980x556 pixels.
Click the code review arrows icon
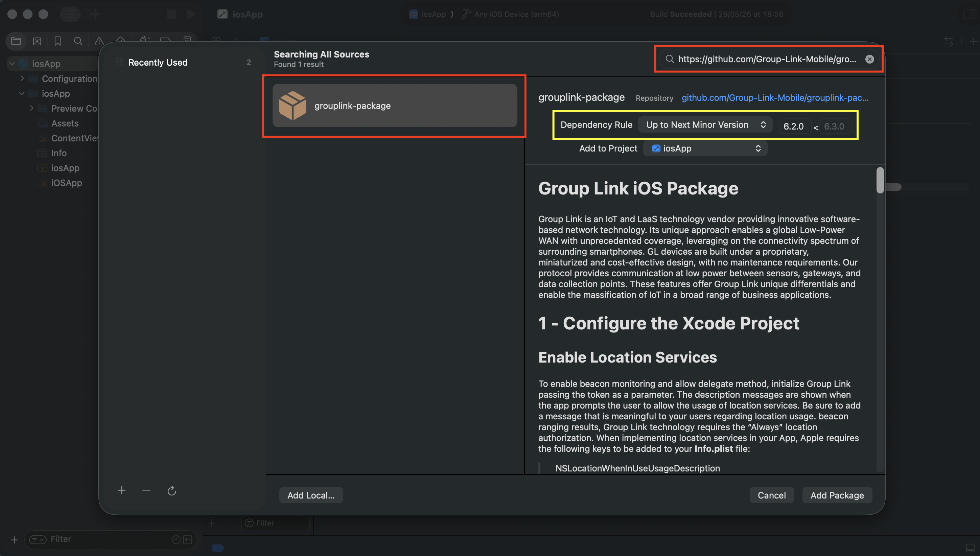pyautogui.click(x=949, y=41)
